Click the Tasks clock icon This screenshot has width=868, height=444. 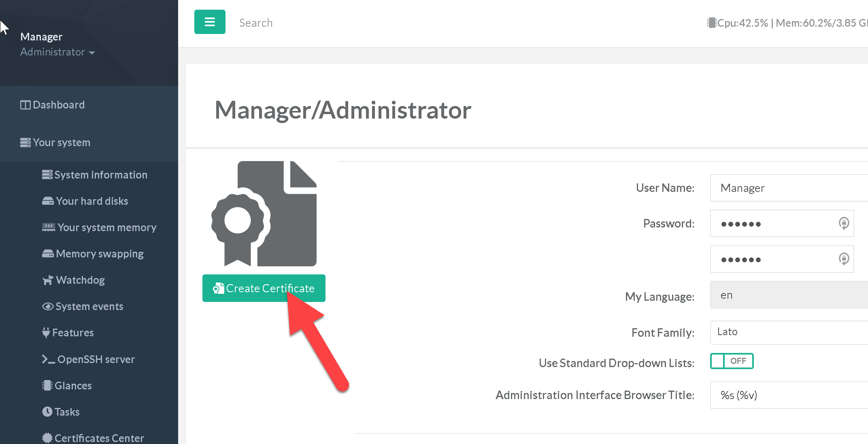tap(47, 412)
